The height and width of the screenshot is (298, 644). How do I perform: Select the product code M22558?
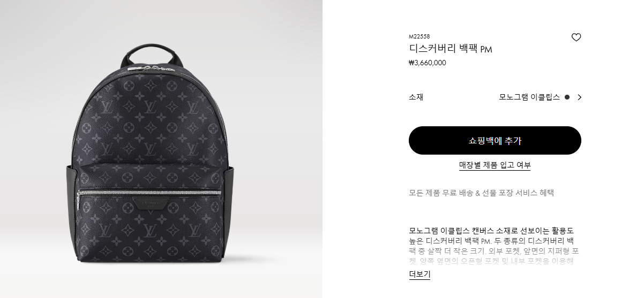click(x=419, y=36)
